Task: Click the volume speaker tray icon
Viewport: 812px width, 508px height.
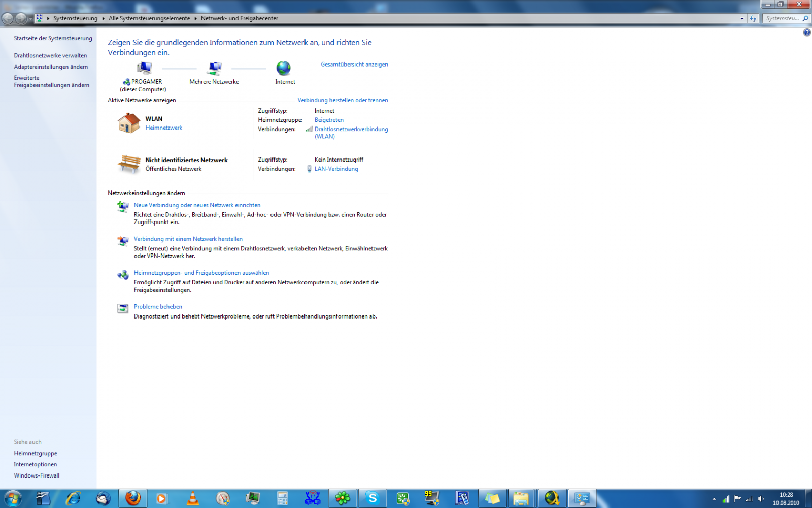Action: 761,499
